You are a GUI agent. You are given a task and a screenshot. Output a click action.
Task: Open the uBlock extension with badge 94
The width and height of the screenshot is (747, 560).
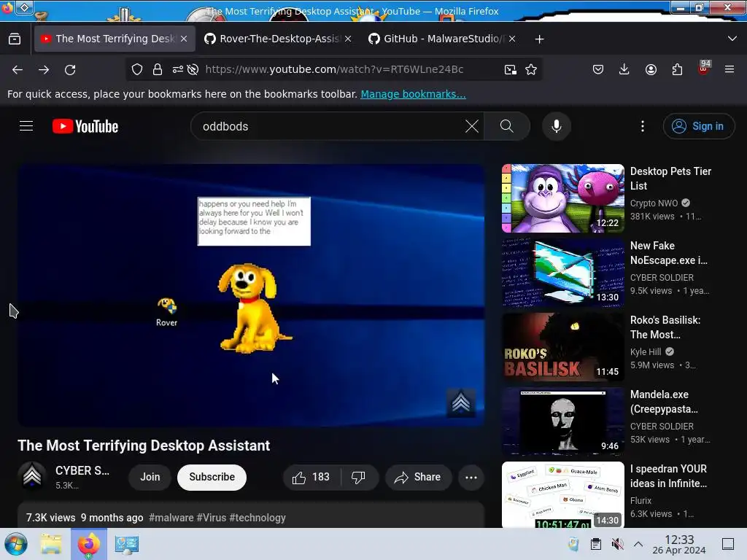pyautogui.click(x=704, y=68)
